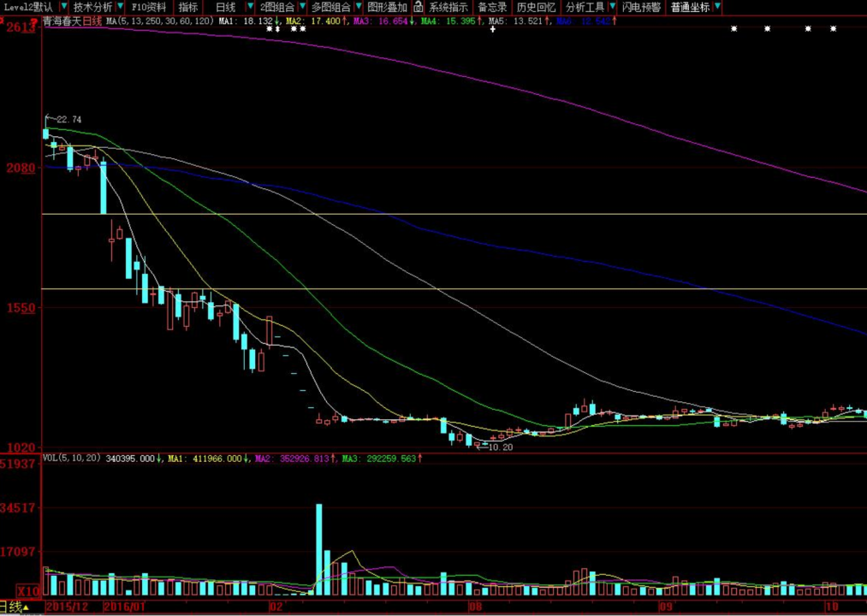The image size is (867, 616).
Task: Select 技术分析 in the toolbar
Action: (x=92, y=7)
